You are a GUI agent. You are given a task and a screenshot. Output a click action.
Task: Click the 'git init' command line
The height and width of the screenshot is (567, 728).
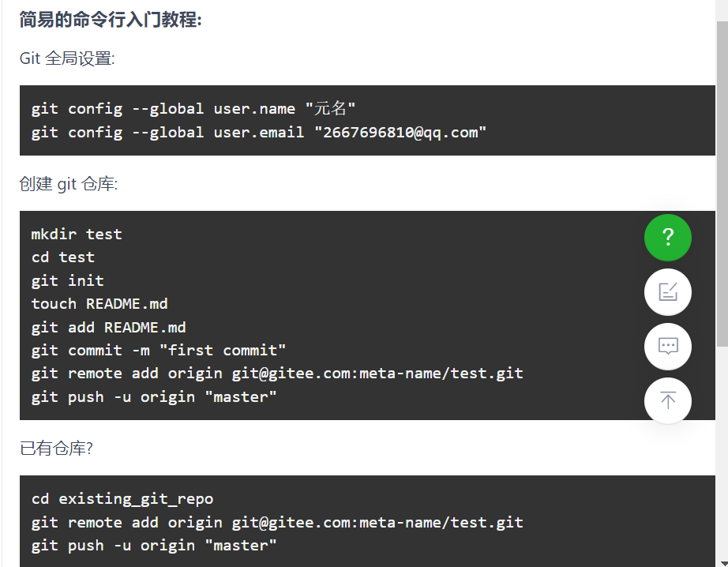click(x=68, y=280)
